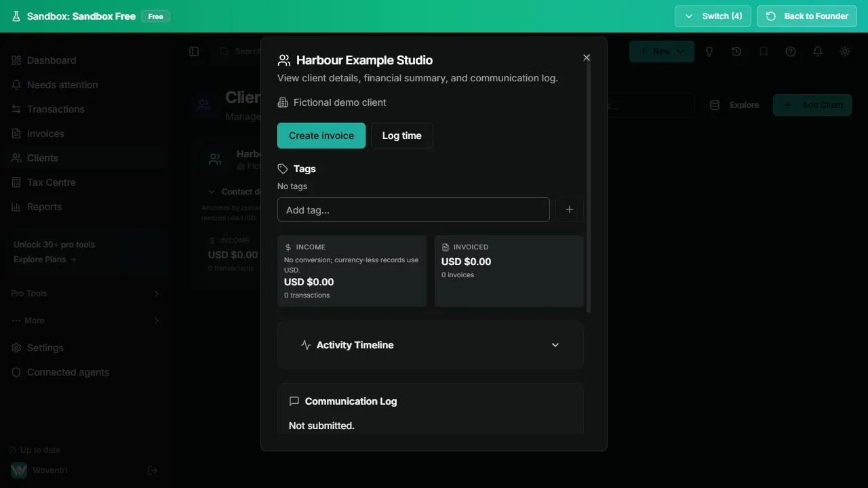
Task: Expand the Pro Tools section
Action: pos(84,293)
